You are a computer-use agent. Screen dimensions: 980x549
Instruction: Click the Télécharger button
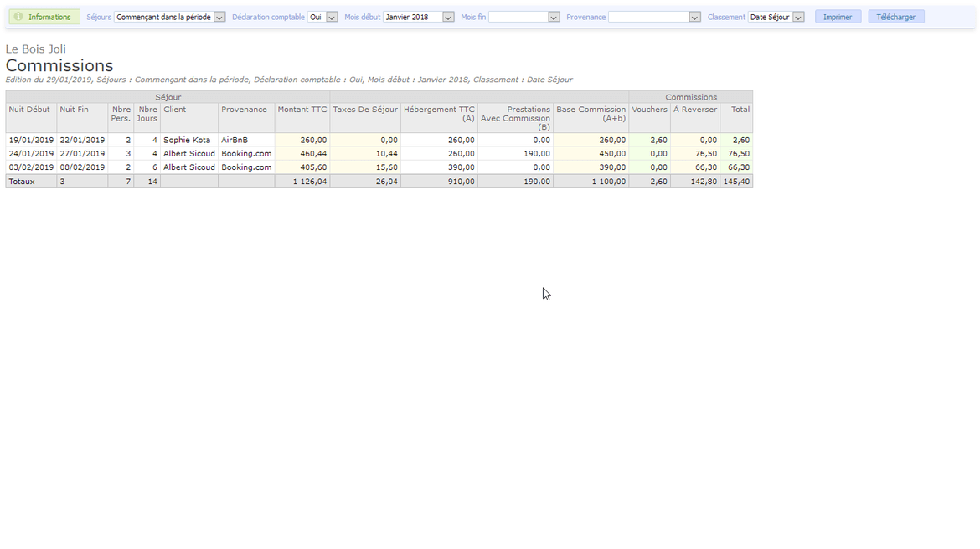pyautogui.click(x=895, y=17)
